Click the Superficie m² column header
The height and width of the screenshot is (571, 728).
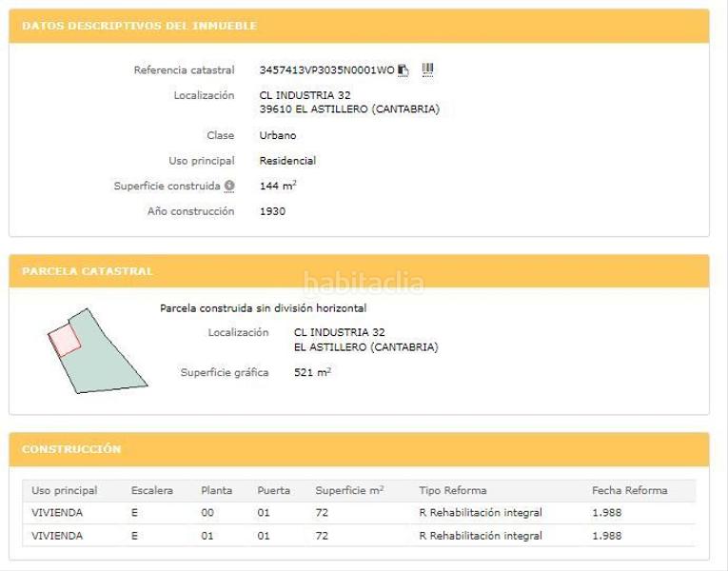point(349,491)
